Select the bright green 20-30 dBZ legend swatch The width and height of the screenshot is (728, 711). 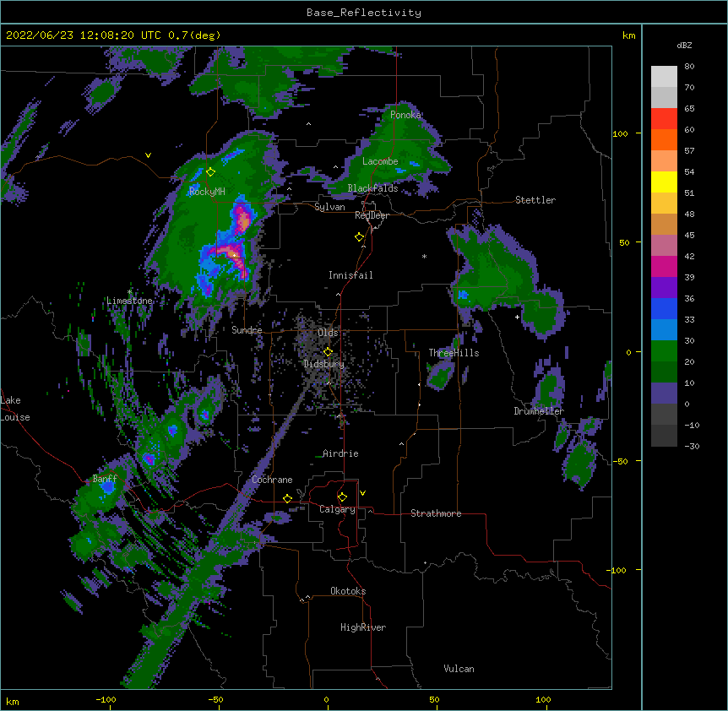point(664,351)
